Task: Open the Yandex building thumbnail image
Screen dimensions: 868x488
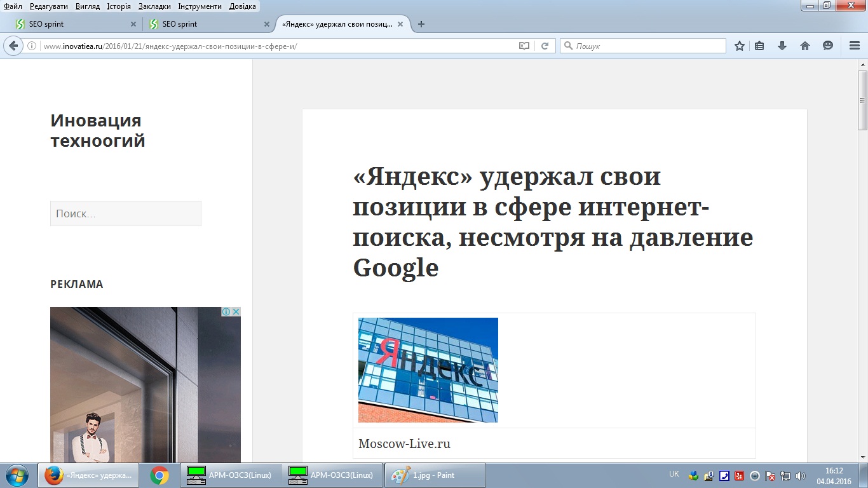Action: point(428,370)
